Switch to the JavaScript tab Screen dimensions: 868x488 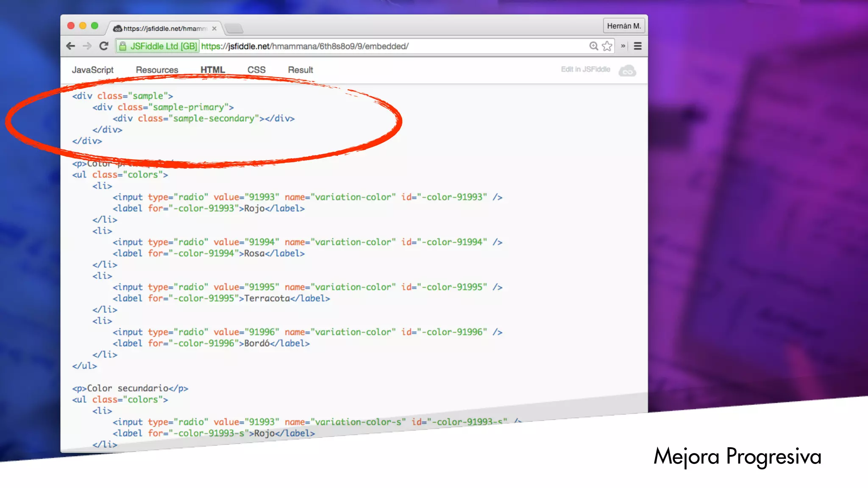[x=92, y=70]
